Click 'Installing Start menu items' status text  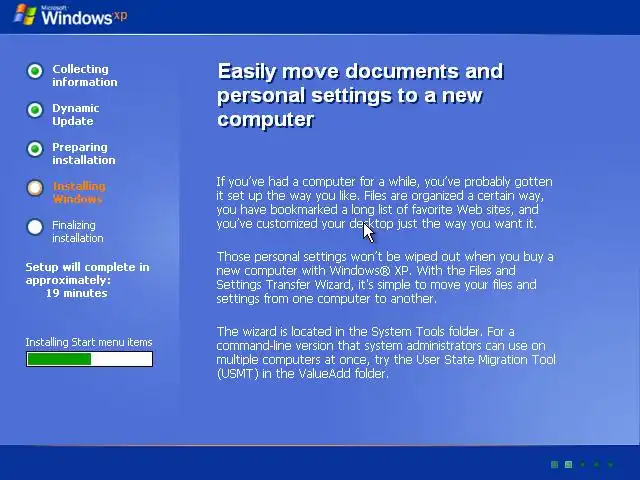tap(89, 342)
